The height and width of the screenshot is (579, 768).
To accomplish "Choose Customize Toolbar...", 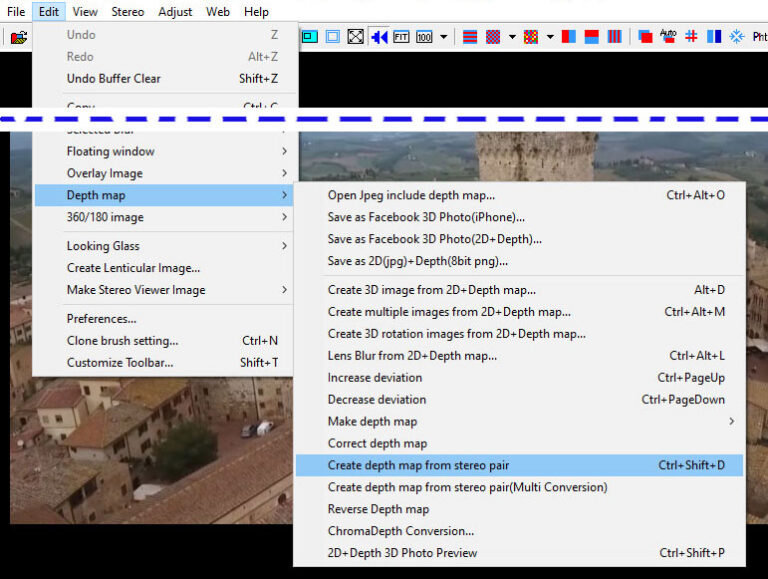I will click(166, 362).
